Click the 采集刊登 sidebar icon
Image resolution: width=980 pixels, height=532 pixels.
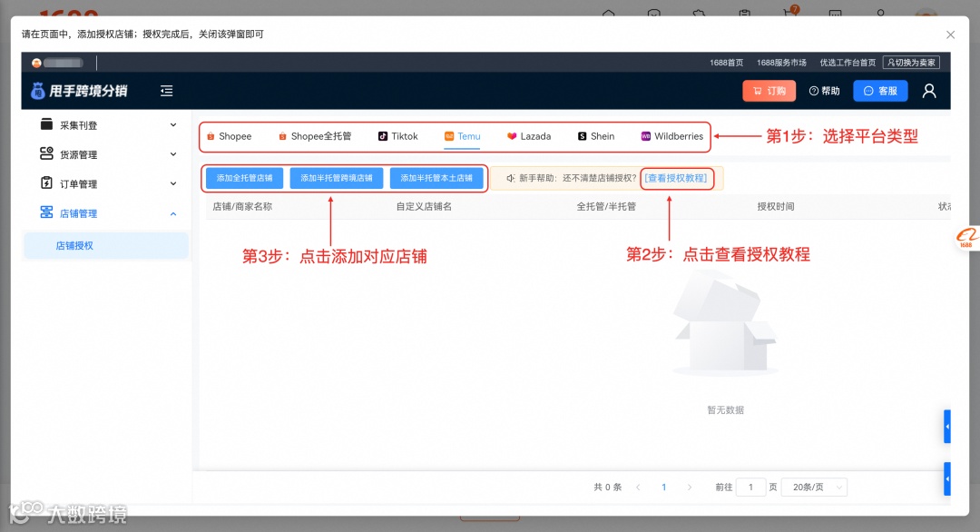(46, 124)
